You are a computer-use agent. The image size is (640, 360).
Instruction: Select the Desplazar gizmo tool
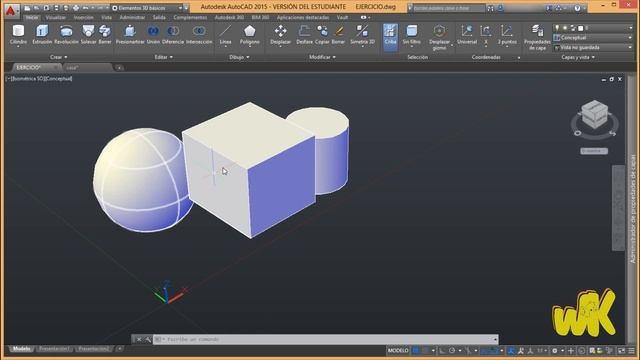439,37
